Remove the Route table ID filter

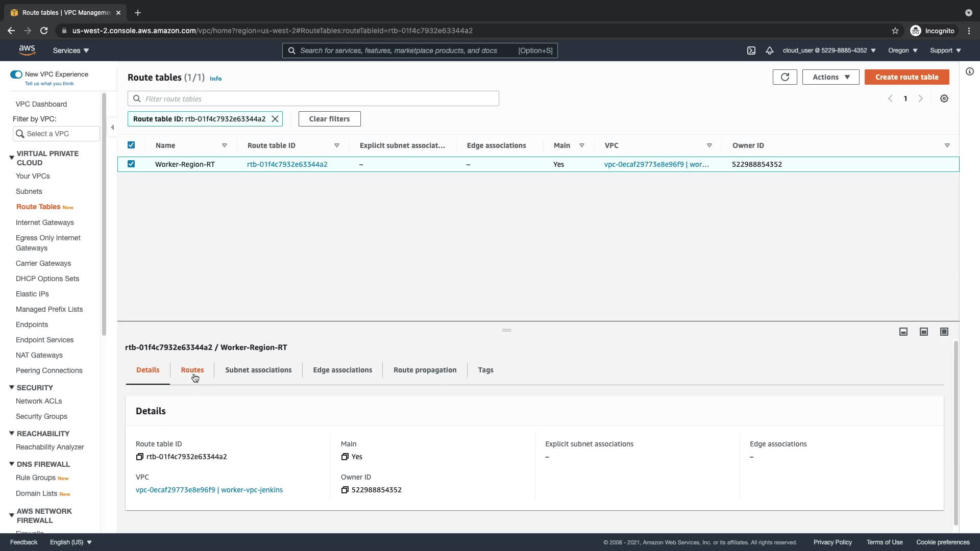pos(275,119)
